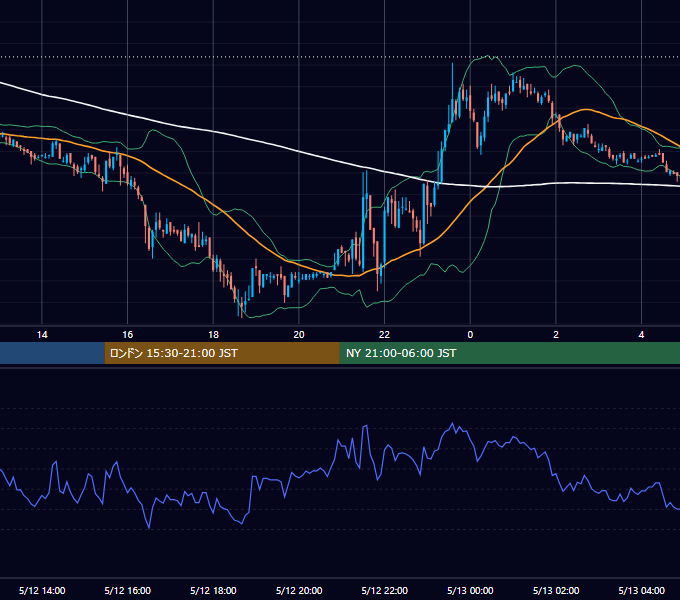This screenshot has width=680, height=600.
Task: Click the NY 21:00-06:00 JST session bar
Action: click(x=510, y=353)
